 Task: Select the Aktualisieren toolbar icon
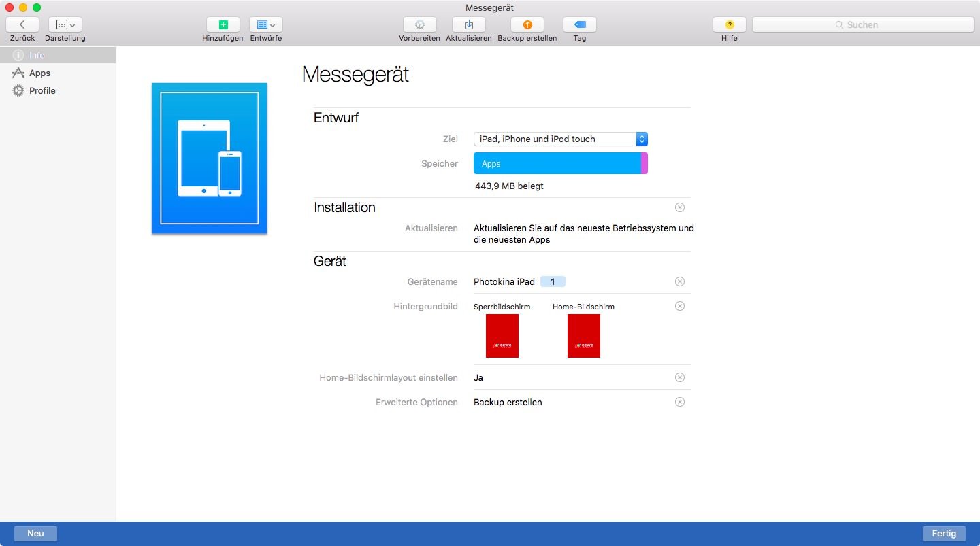coord(468,24)
